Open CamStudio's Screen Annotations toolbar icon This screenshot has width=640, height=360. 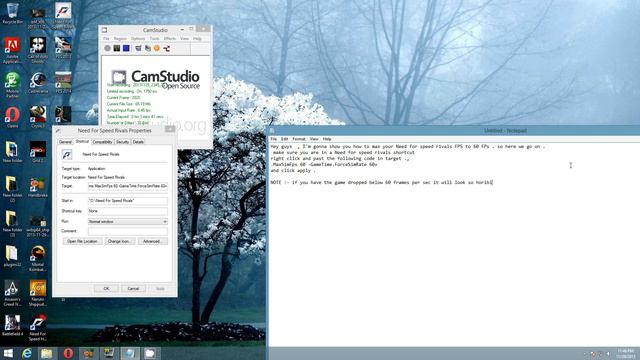[x=147, y=48]
